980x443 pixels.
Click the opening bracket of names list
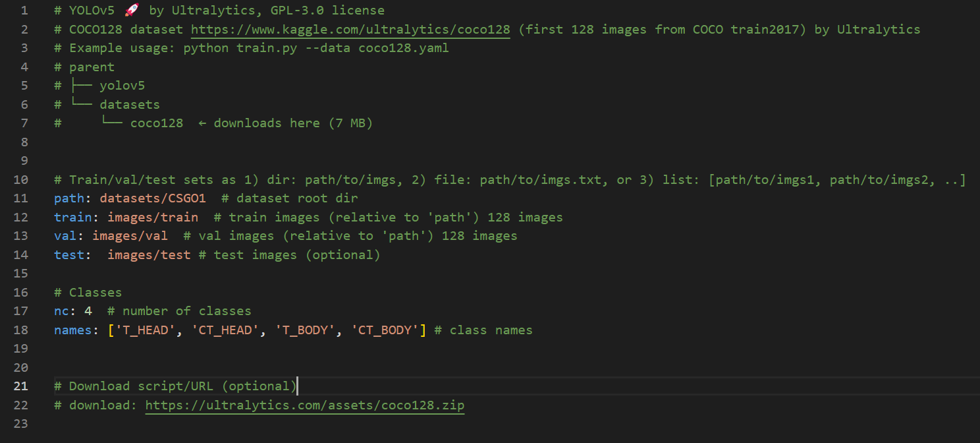pyautogui.click(x=111, y=330)
